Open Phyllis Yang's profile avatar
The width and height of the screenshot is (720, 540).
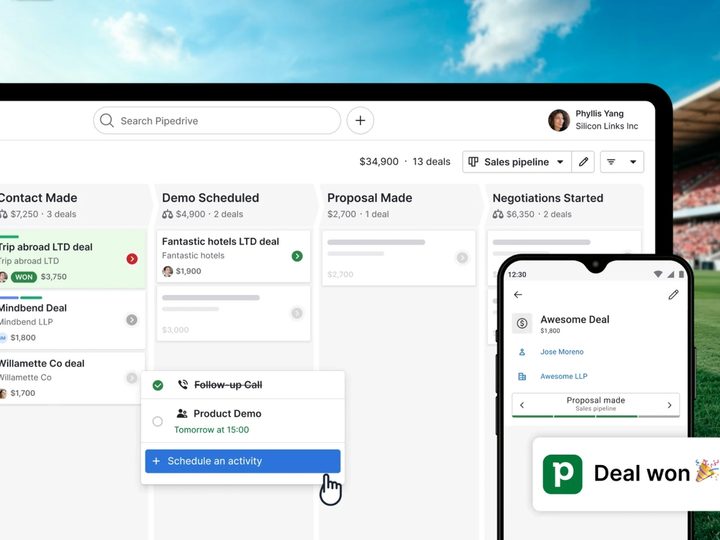coord(559,120)
